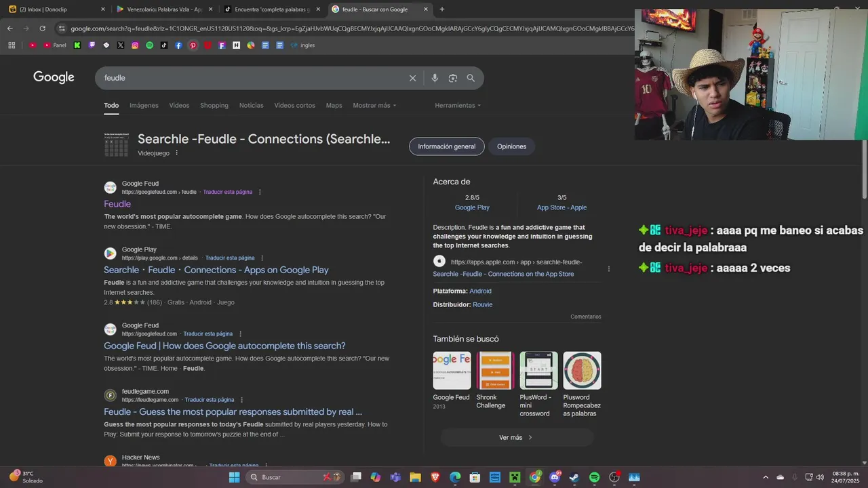
Task: Click the Opiniones button
Action: coord(511,146)
